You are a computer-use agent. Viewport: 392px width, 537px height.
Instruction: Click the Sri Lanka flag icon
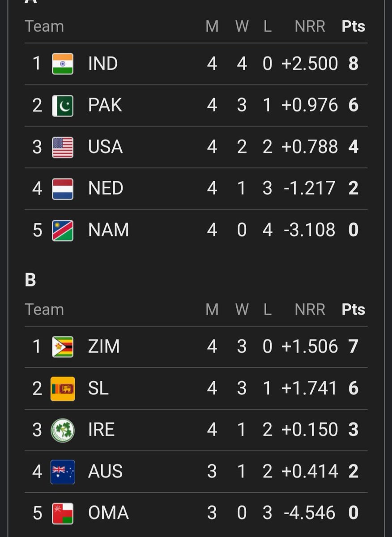63,388
